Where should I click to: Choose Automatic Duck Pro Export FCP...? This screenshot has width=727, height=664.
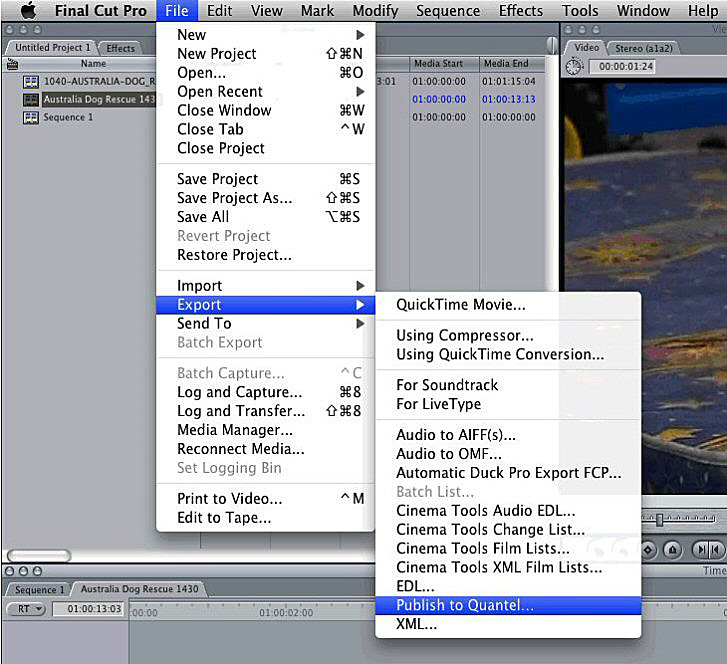pos(508,473)
